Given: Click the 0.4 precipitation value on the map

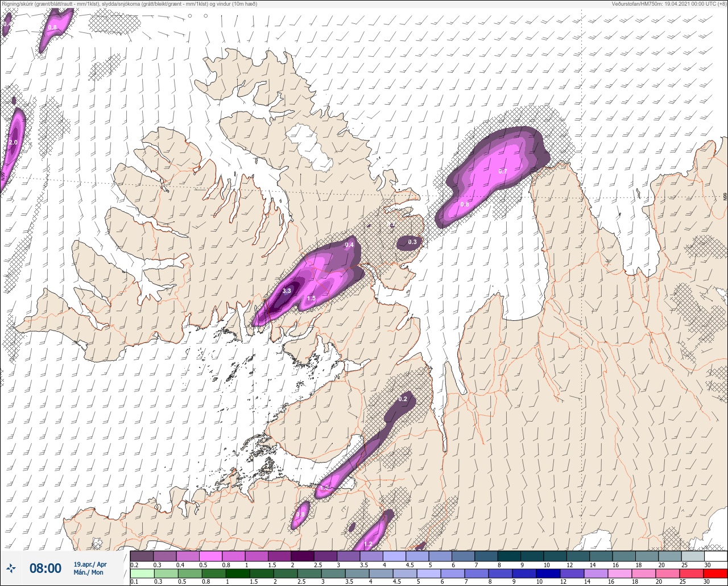Looking at the screenshot, I should coord(349,245).
